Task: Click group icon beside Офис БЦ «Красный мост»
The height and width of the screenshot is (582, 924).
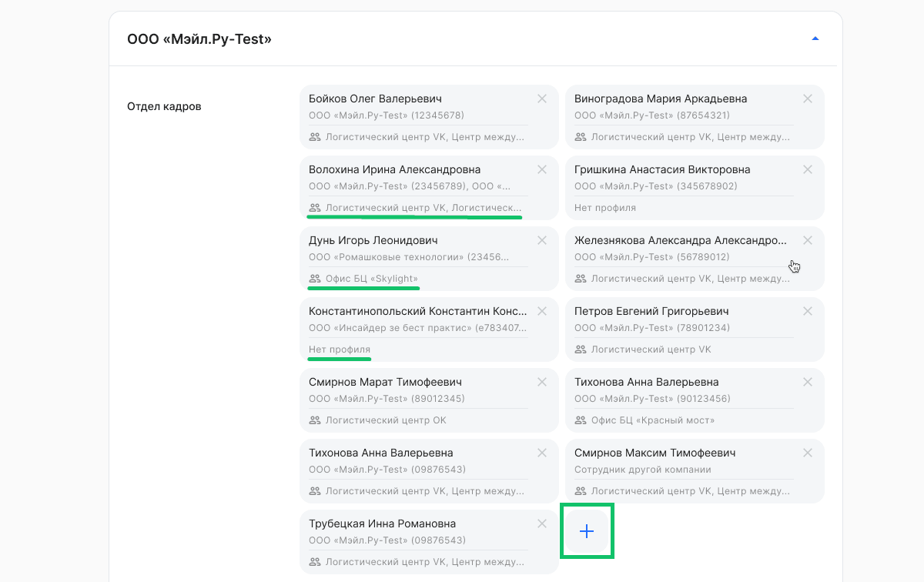Action: pyautogui.click(x=580, y=420)
